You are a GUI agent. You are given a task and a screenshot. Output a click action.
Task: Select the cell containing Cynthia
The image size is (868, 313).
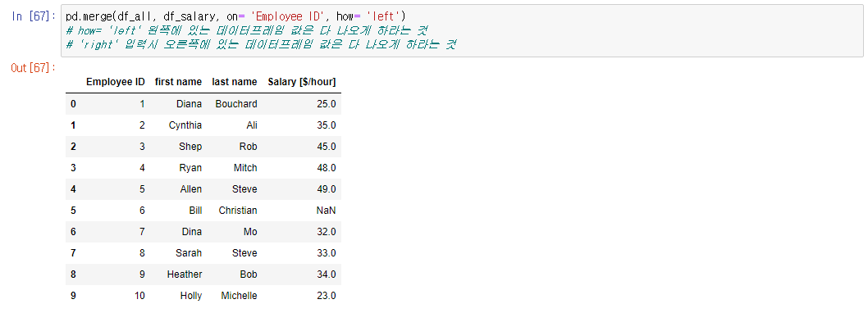point(185,125)
